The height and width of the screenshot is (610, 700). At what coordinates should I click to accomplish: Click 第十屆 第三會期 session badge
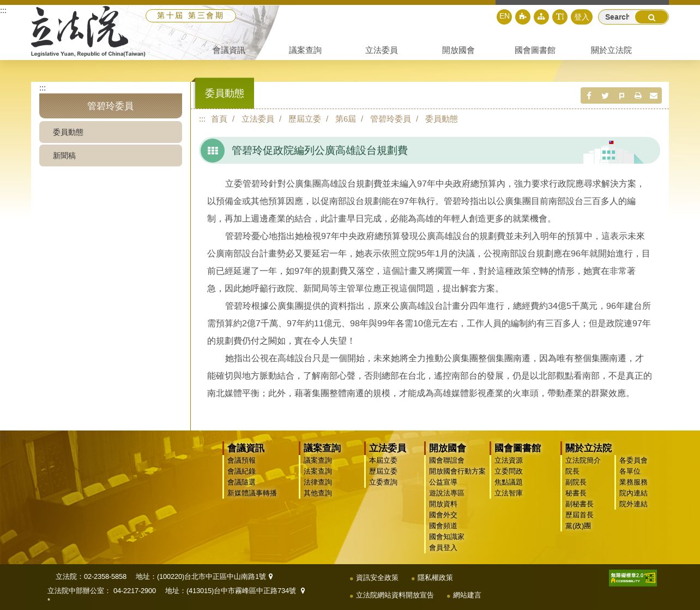pyautogui.click(x=190, y=16)
